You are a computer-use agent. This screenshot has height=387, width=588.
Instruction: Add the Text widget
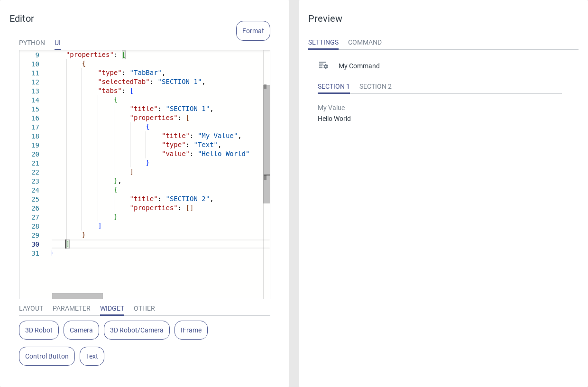pos(92,356)
